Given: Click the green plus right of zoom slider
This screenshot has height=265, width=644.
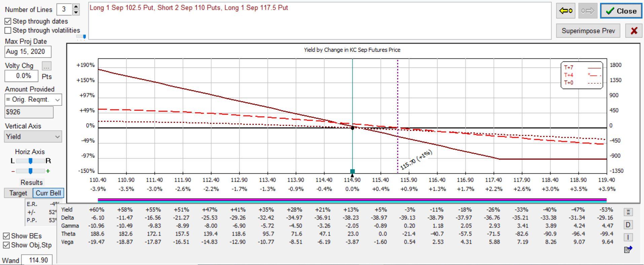Looking at the screenshot, I should (x=48, y=171).
